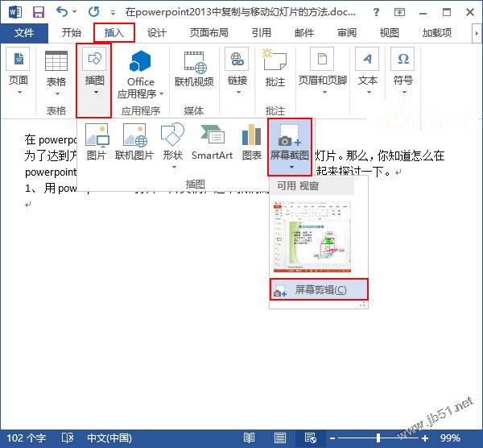
Task: Insert a 批注 comment
Action: tap(275, 68)
